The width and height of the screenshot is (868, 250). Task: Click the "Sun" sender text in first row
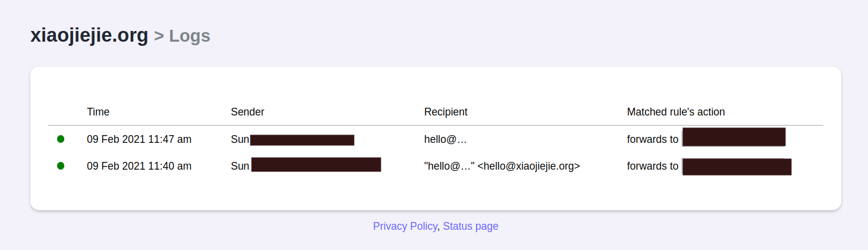[x=240, y=139]
